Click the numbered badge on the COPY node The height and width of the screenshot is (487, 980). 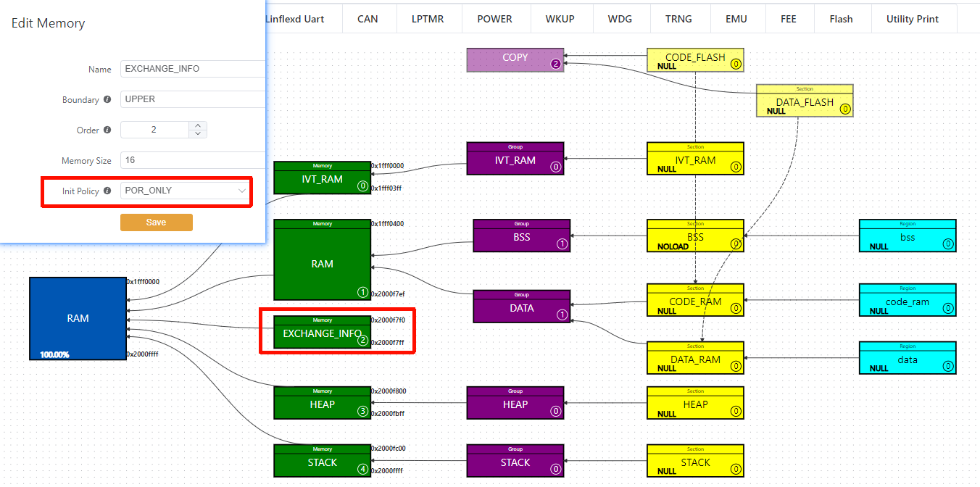coord(556,64)
